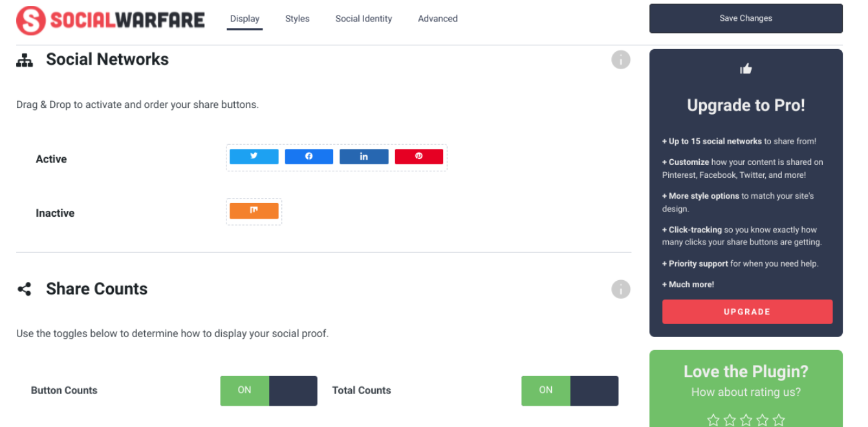Viewport: 868px width, 427px height.
Task: Click the share icon beside Share Counts heading
Action: click(x=25, y=289)
